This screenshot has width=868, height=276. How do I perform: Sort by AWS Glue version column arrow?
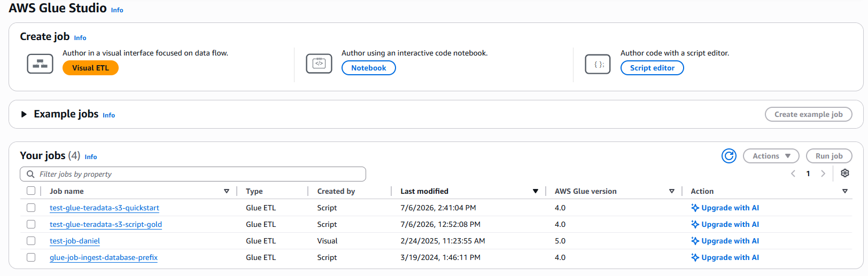[x=672, y=191]
